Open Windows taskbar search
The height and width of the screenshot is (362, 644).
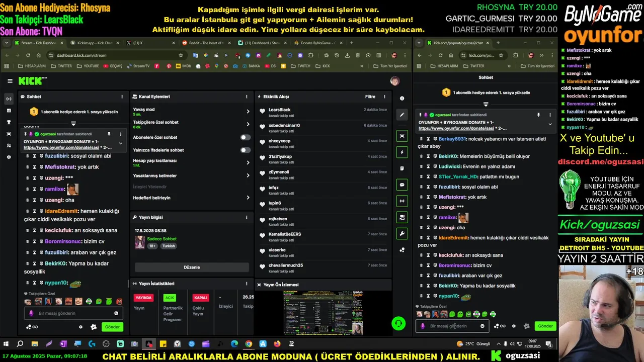(20, 344)
